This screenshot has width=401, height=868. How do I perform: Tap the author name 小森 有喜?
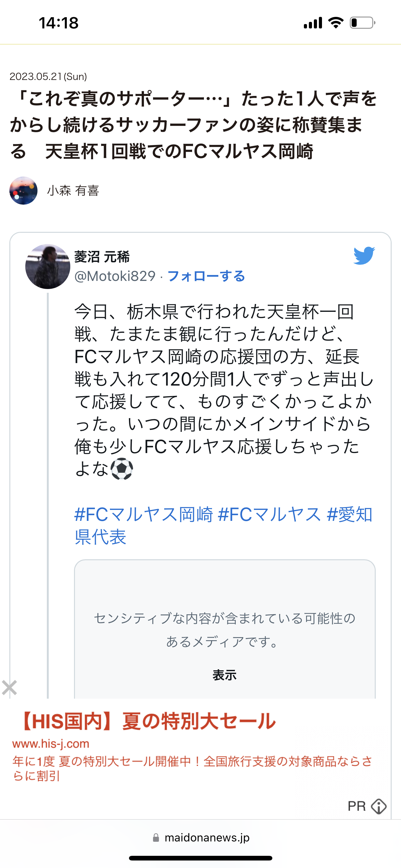(73, 191)
